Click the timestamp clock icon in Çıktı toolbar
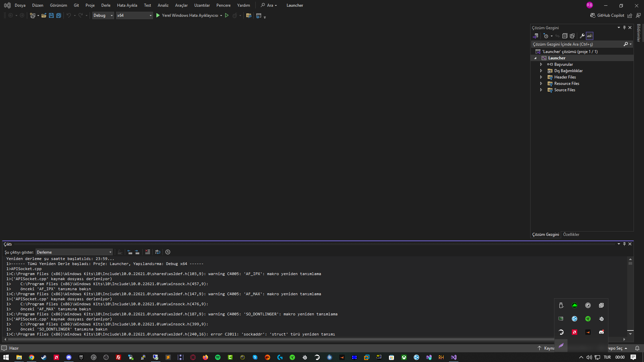 click(168, 252)
